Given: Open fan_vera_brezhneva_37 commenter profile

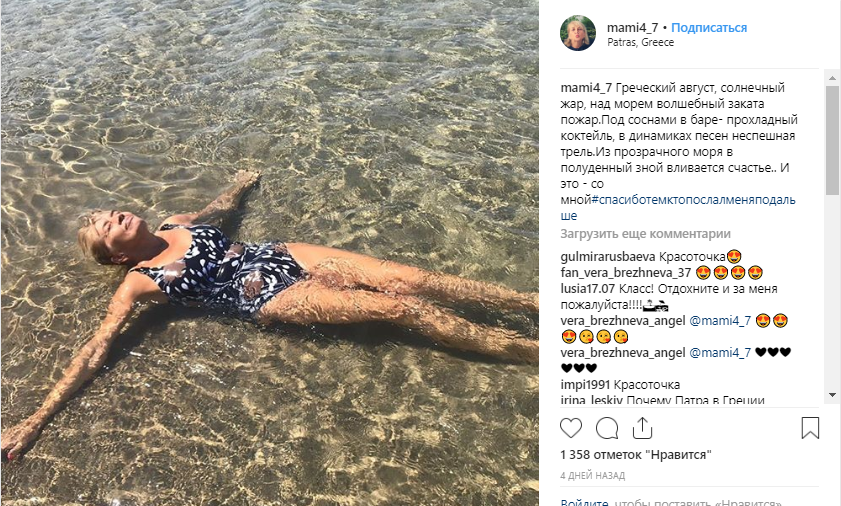Looking at the screenshot, I should point(626,273).
